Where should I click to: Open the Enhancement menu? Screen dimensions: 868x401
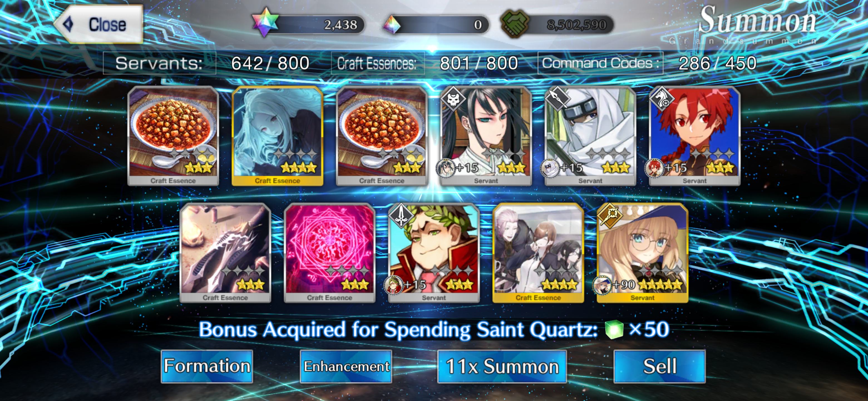point(346,366)
